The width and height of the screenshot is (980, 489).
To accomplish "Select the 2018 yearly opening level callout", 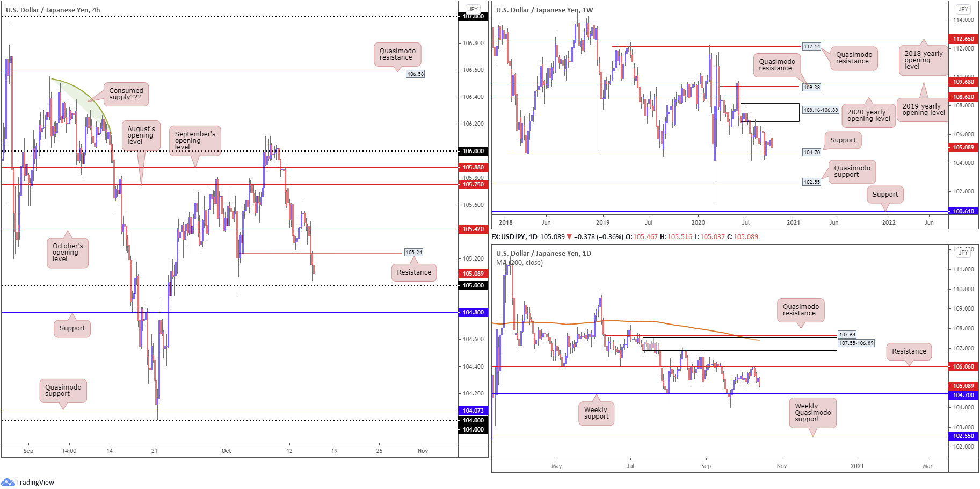I will tap(923, 60).
